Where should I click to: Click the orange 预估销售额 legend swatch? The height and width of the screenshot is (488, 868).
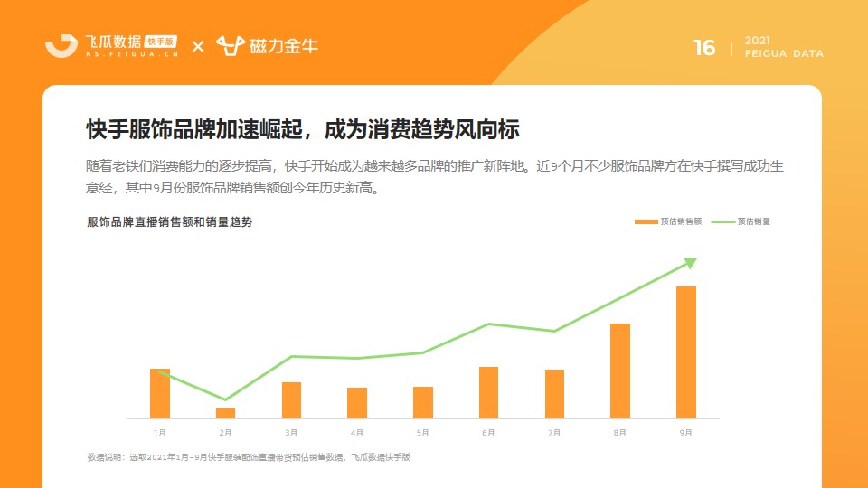(646, 222)
